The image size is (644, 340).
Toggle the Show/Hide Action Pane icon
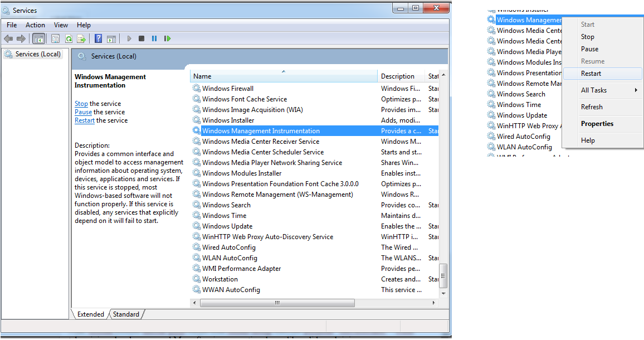[111, 38]
